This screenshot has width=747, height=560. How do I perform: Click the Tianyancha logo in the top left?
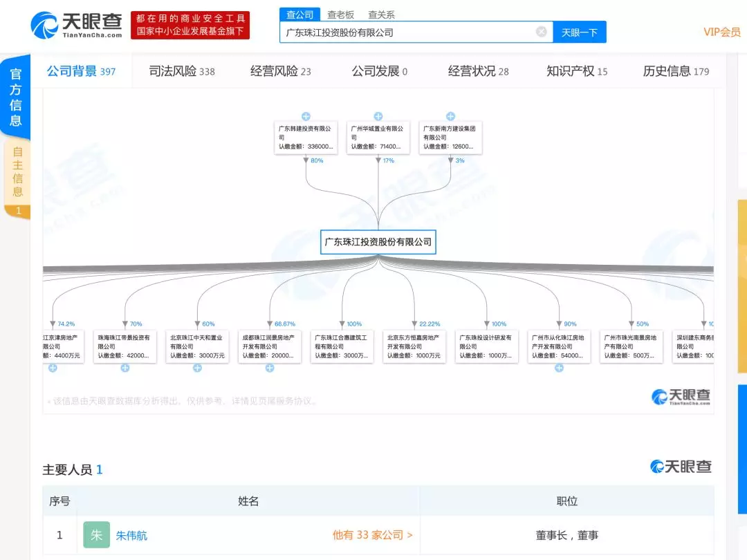69,24
